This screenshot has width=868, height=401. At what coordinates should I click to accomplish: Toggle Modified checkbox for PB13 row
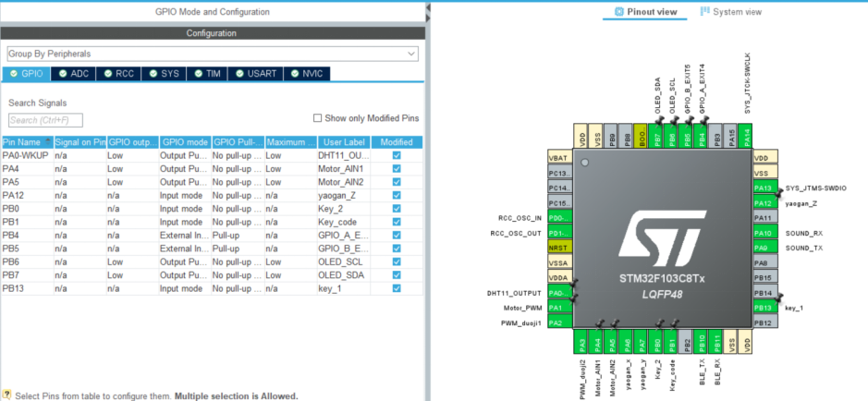tap(397, 288)
